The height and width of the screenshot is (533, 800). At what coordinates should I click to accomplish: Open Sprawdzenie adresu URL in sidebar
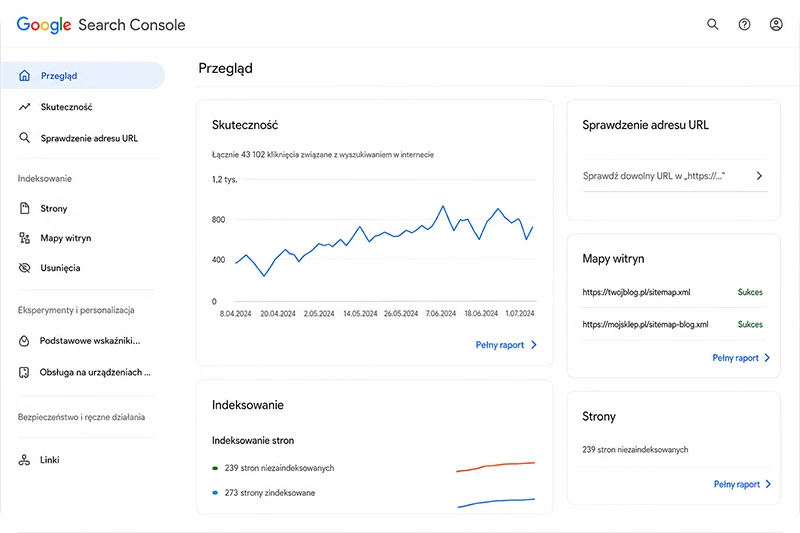[x=89, y=138]
